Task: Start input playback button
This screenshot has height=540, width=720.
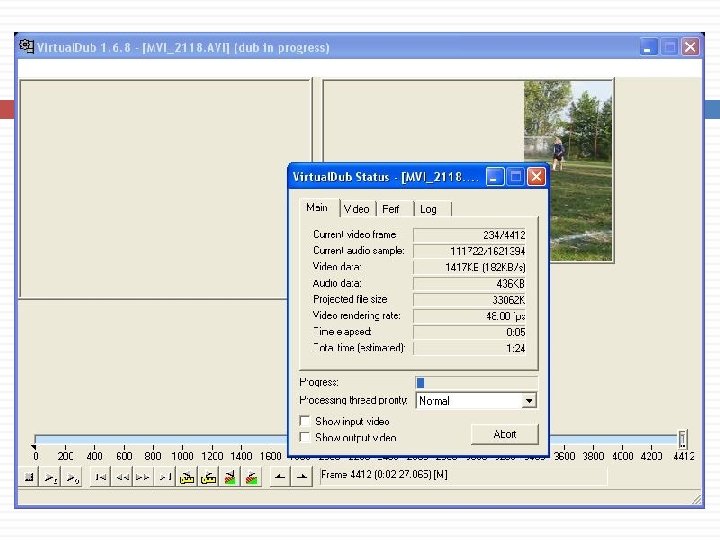Action: pos(51,478)
